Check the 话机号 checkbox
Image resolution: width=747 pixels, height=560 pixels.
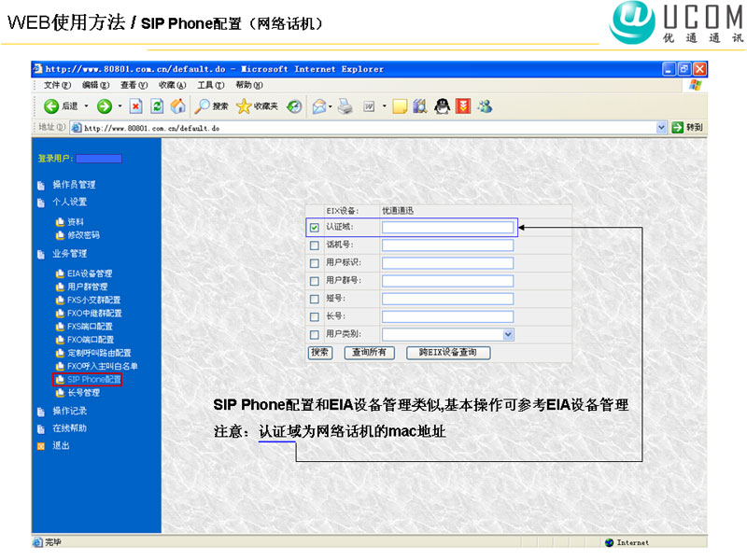point(315,245)
